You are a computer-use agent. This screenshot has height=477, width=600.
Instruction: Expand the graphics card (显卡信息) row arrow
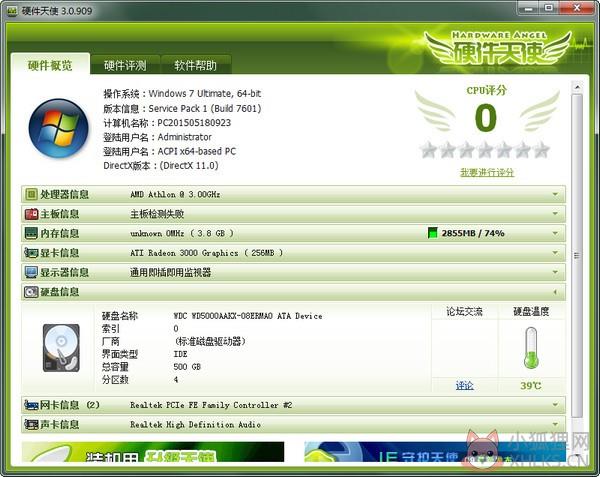point(555,252)
